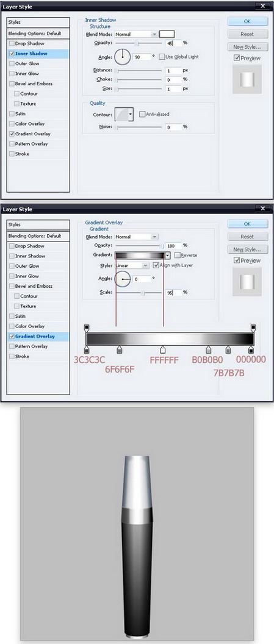This screenshot has width=274, height=644.
Task: Click preview thumbnail in Gradient Overlay dialog
Action: 247,281
